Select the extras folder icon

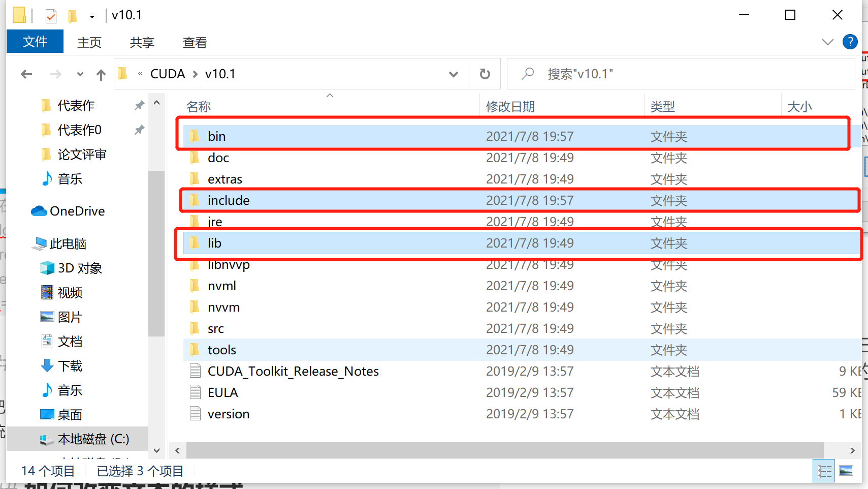point(195,179)
